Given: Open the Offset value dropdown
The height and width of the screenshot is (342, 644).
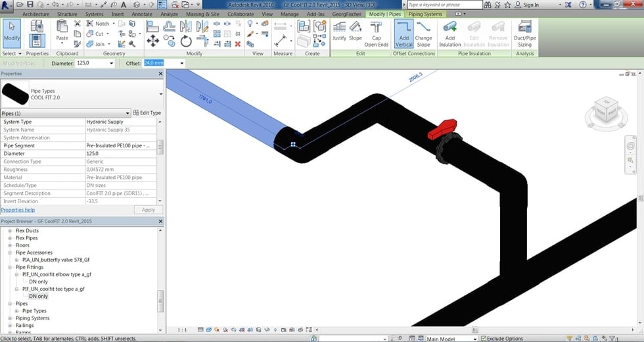Looking at the screenshot, I should point(181,63).
